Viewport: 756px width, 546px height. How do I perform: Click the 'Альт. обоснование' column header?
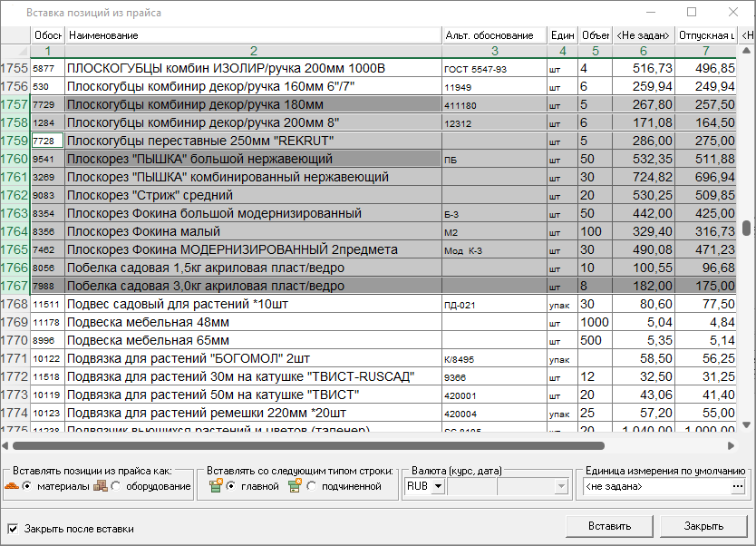pos(494,35)
